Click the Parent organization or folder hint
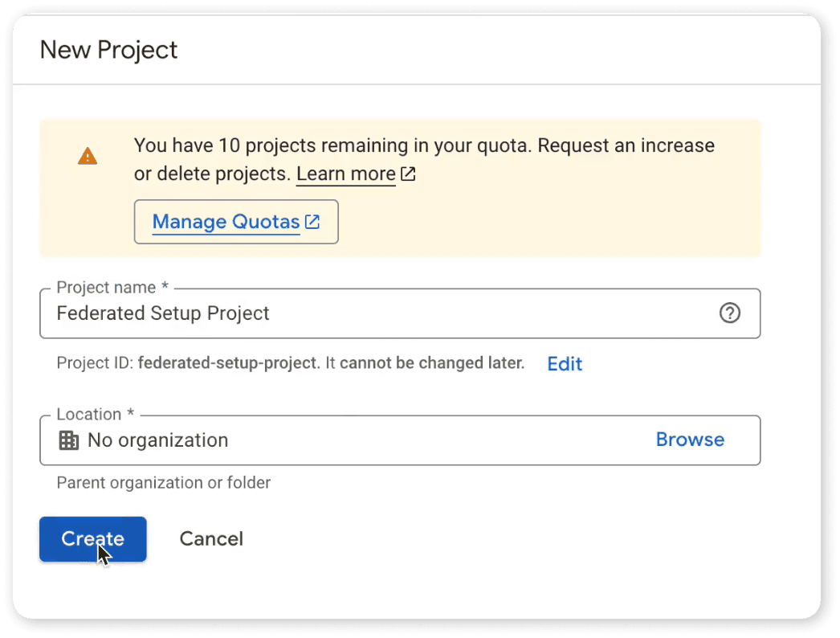The image size is (840, 638). [x=163, y=483]
